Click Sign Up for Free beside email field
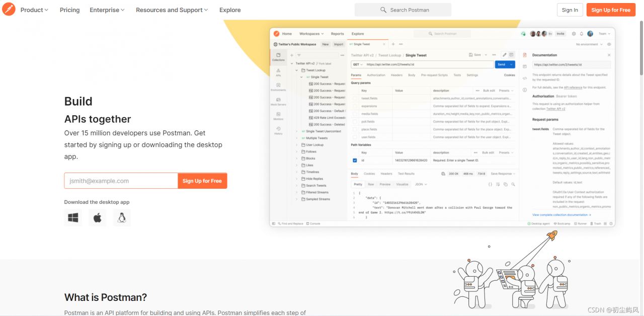 click(x=202, y=181)
